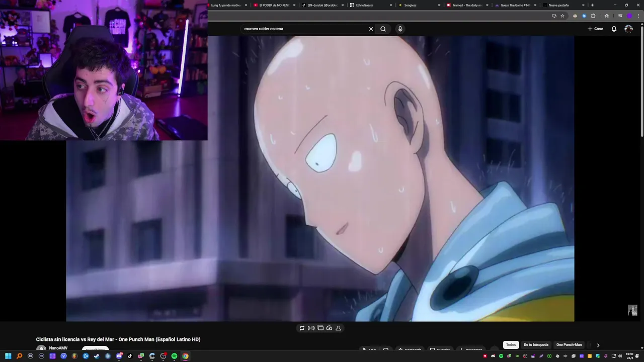Open the purple Chrome profile avatar
Screen dimensions: 644x362
click(629, 16)
